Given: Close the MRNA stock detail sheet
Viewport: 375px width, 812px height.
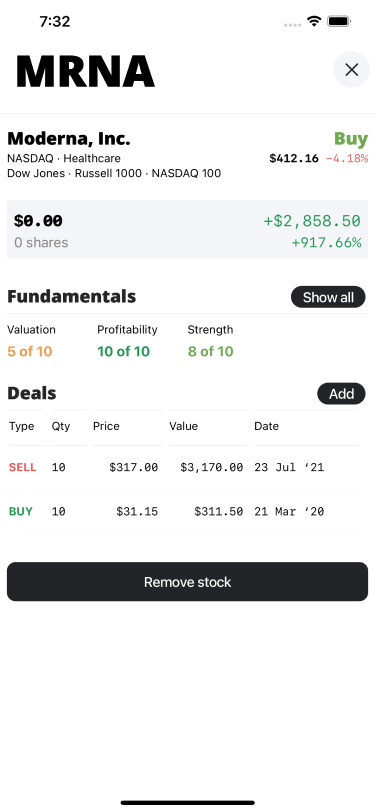Looking at the screenshot, I should click(351, 69).
